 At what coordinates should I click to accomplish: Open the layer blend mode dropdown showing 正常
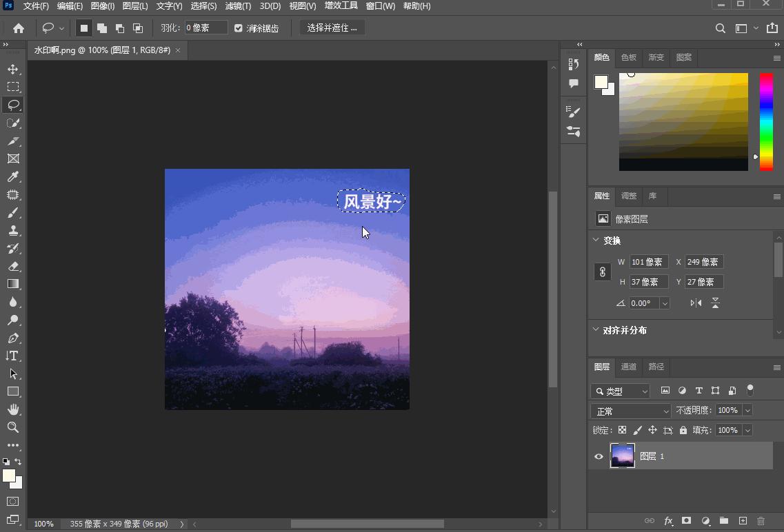click(x=630, y=409)
